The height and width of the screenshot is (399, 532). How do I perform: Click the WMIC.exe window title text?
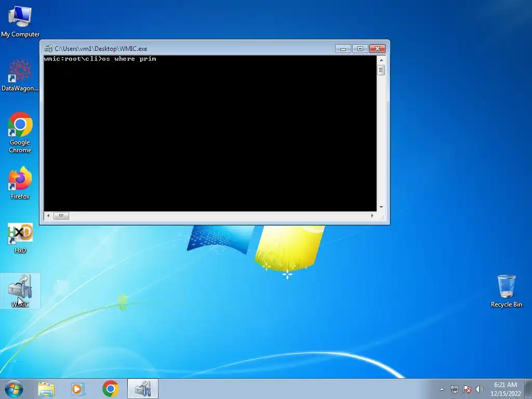[x=101, y=49]
